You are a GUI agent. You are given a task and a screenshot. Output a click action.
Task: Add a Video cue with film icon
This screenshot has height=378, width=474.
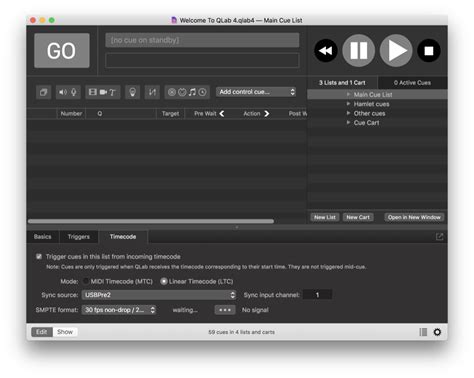point(93,92)
